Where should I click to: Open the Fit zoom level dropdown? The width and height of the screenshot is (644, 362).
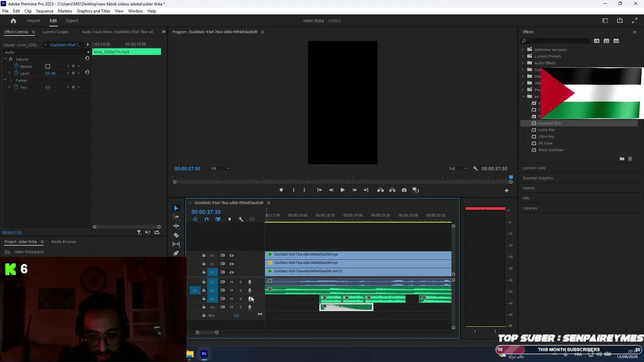coord(220,168)
